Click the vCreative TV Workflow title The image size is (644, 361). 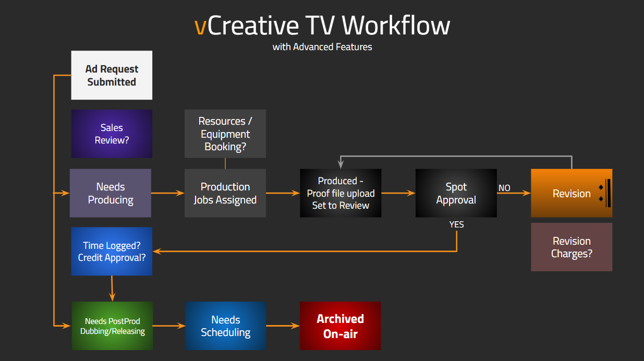point(322,25)
